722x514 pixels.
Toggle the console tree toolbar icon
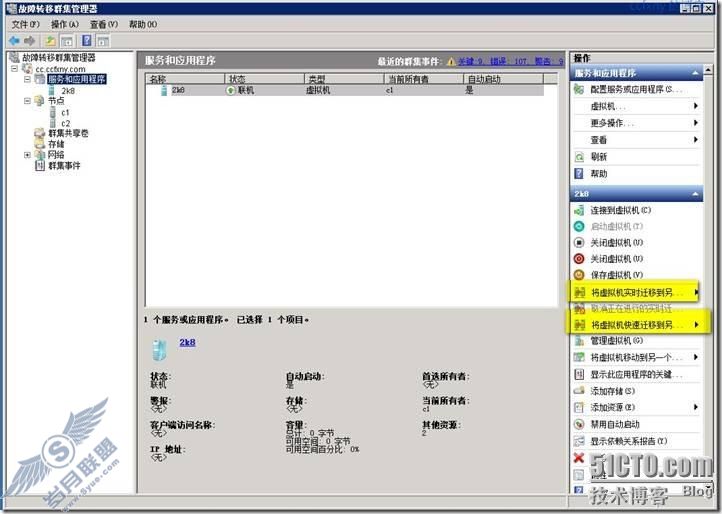(67, 41)
